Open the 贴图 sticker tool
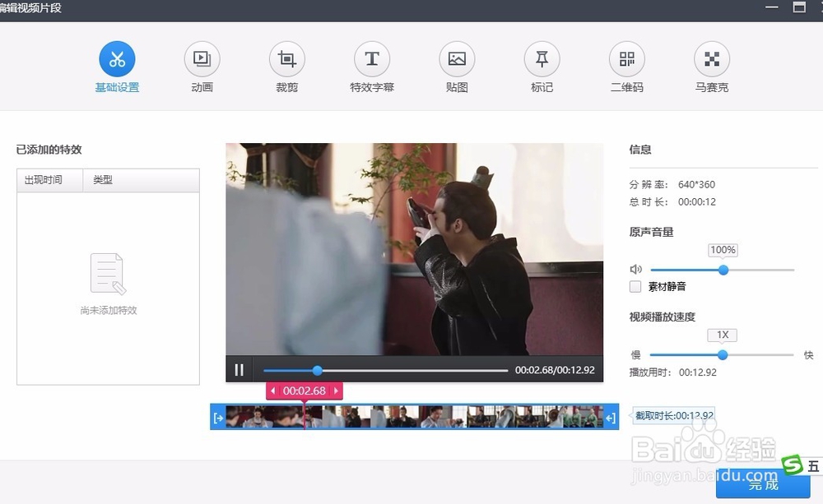 (x=457, y=58)
